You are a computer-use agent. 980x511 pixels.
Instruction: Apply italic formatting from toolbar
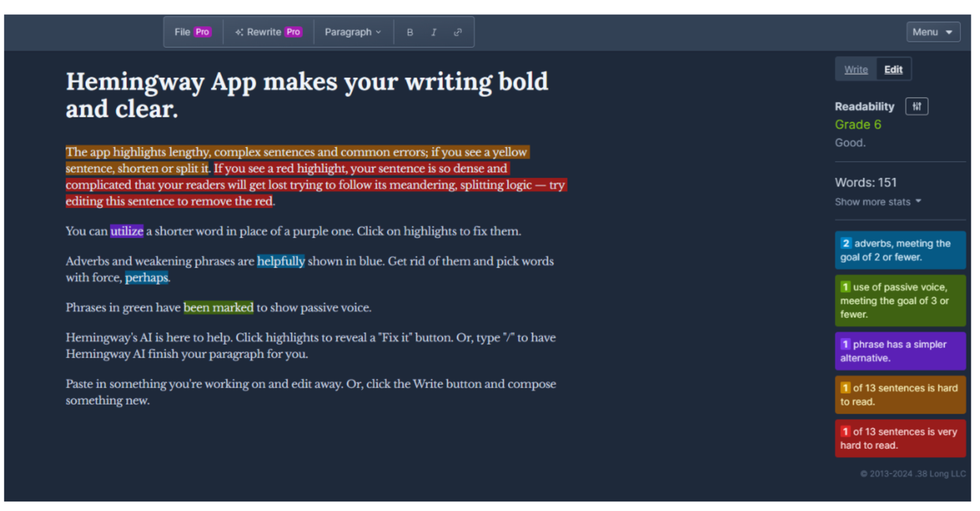[x=434, y=32]
